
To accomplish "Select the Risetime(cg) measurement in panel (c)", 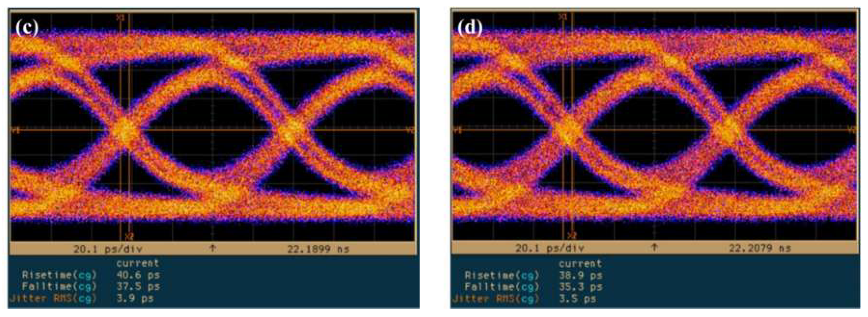I will [x=59, y=275].
